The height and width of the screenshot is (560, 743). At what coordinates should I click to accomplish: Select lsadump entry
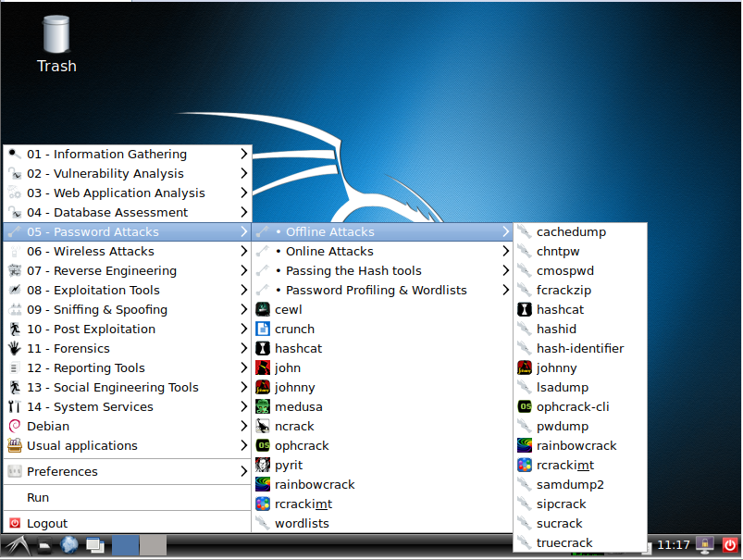(580, 388)
